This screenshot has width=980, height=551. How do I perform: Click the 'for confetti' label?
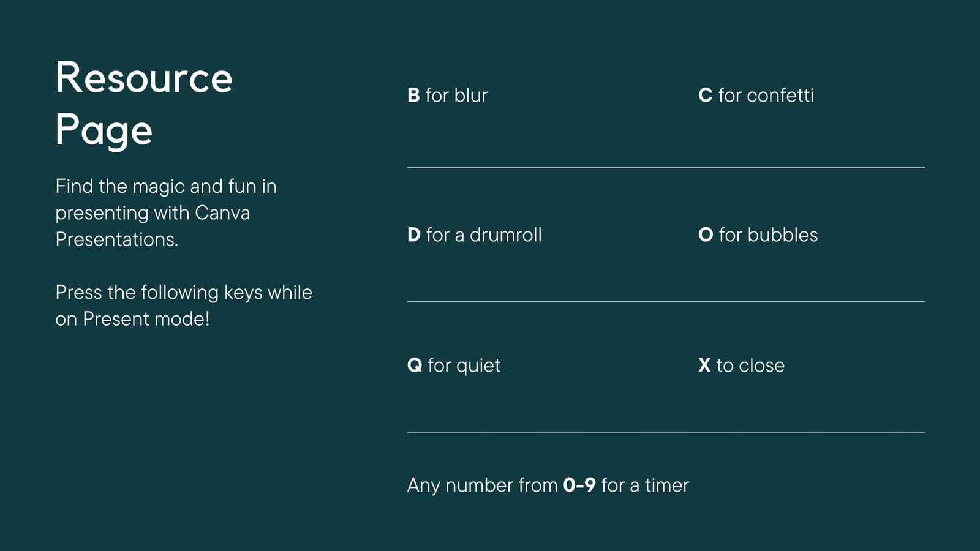(766, 96)
